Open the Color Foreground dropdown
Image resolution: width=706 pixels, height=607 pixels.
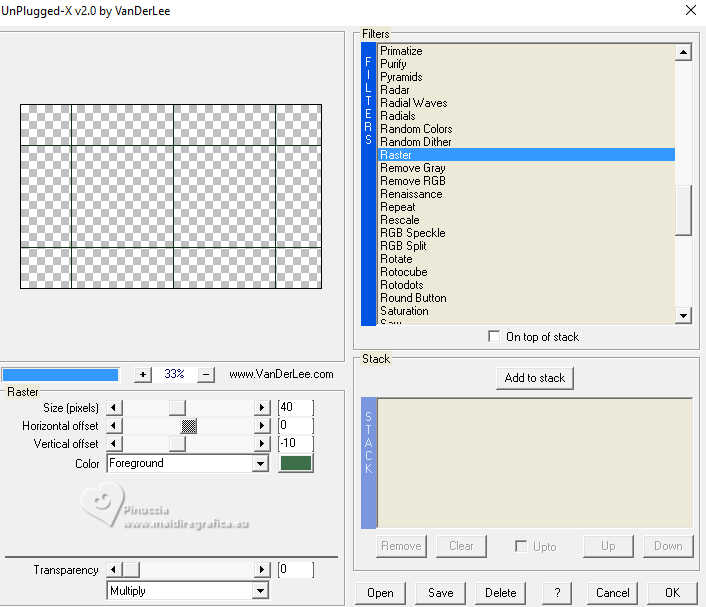260,464
